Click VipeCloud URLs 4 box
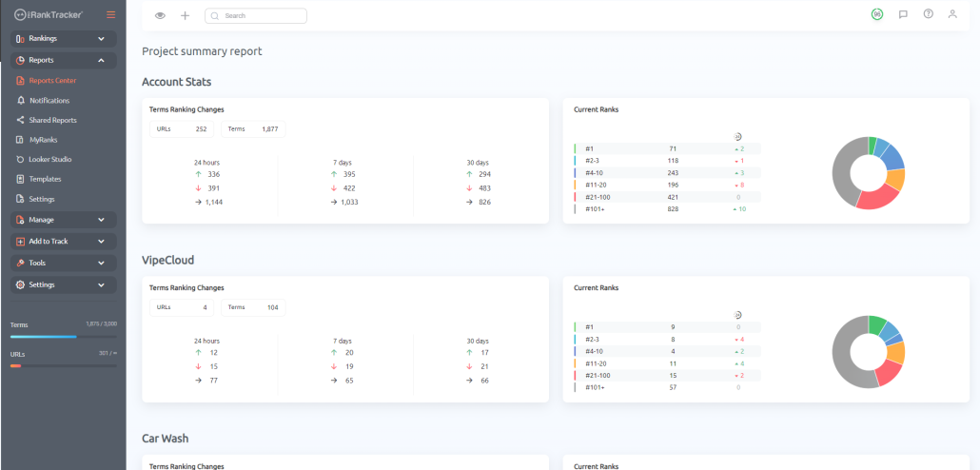Screen dimensions: 980x470 click(x=181, y=307)
